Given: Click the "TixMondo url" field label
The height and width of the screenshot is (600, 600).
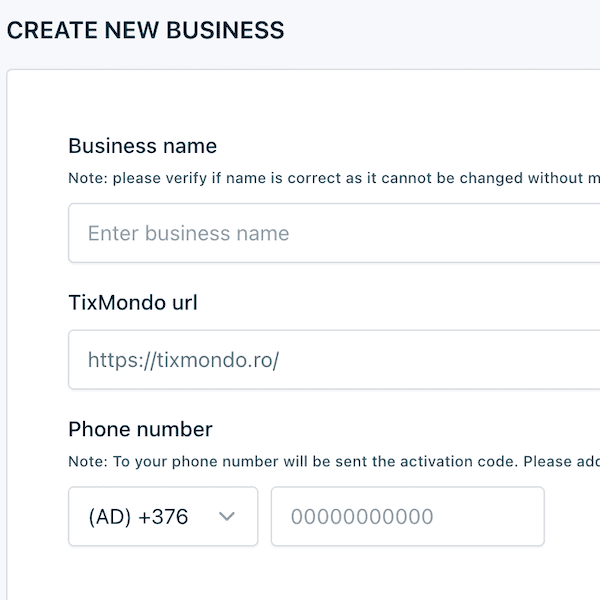Looking at the screenshot, I should click(132, 302).
